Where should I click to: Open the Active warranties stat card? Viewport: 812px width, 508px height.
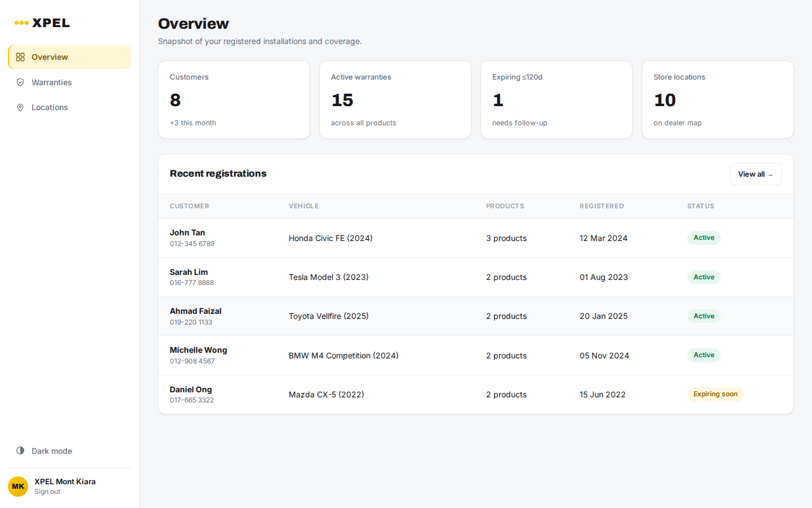pos(395,100)
